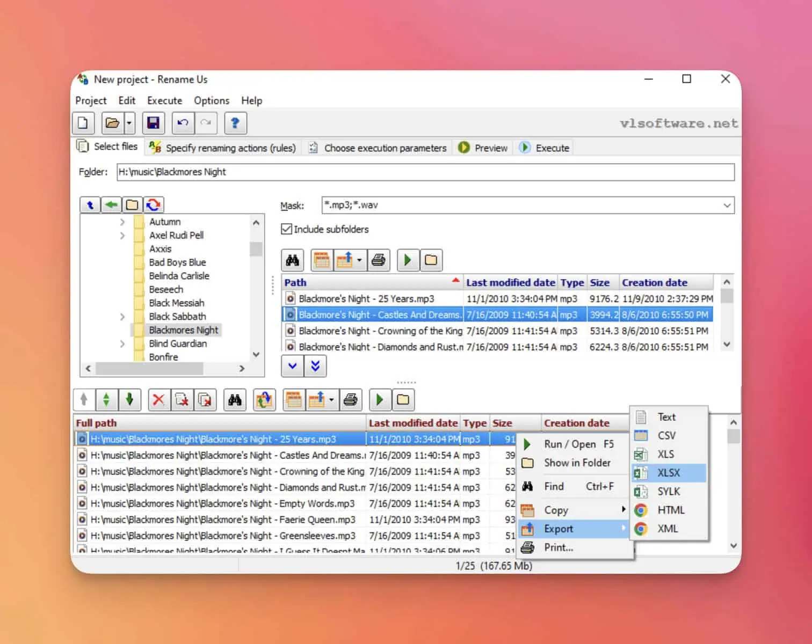Open the Mask combo box dropdown
The image size is (812, 644).
click(x=727, y=206)
